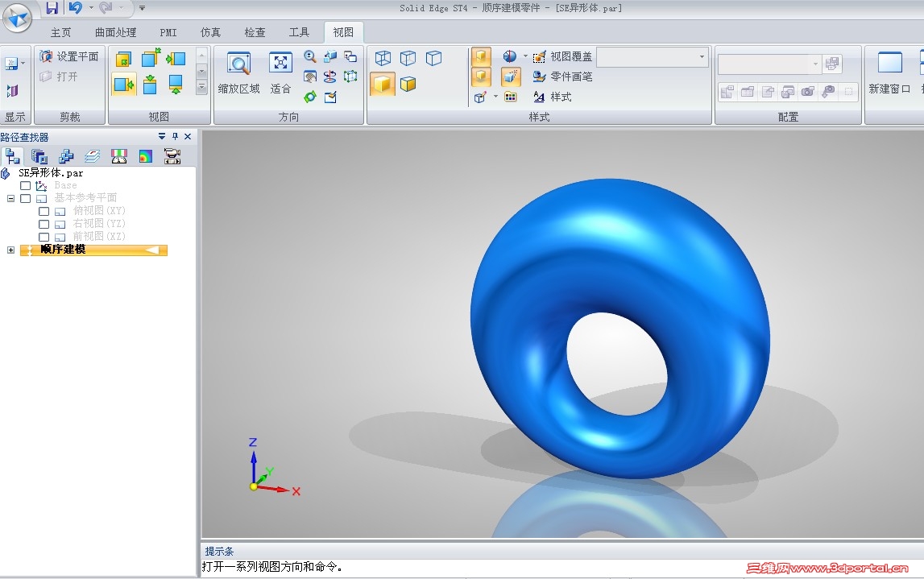Image resolution: width=924 pixels, height=579 pixels.
Task: Click the Zoom Area (缩放区域) tool
Action: point(238,73)
